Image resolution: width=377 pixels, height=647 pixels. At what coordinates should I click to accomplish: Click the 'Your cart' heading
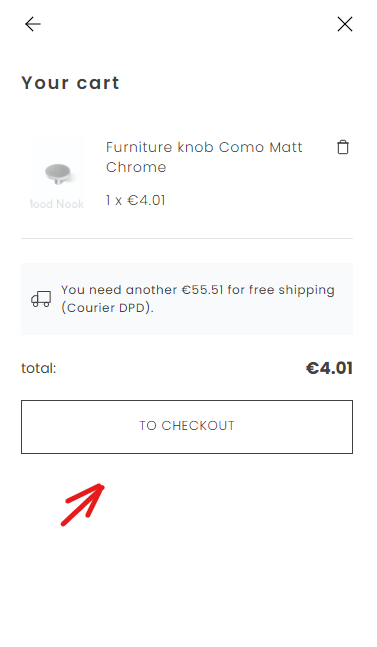[x=71, y=83]
